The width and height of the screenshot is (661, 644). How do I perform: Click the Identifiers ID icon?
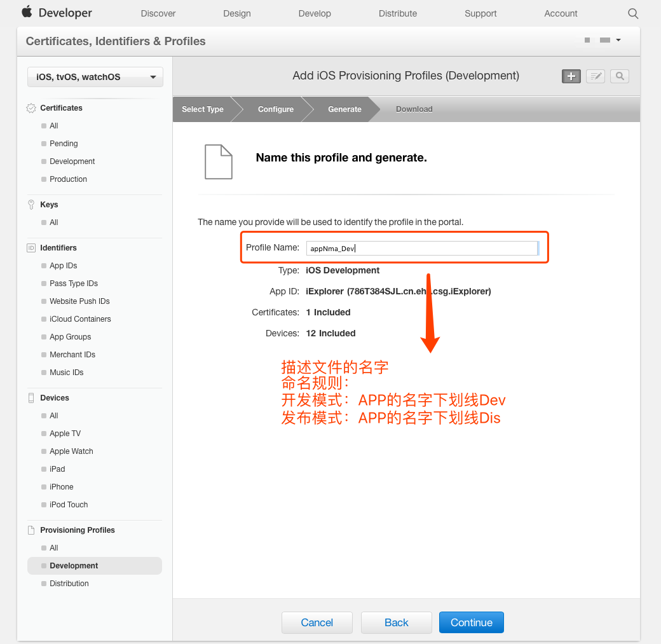(x=31, y=248)
